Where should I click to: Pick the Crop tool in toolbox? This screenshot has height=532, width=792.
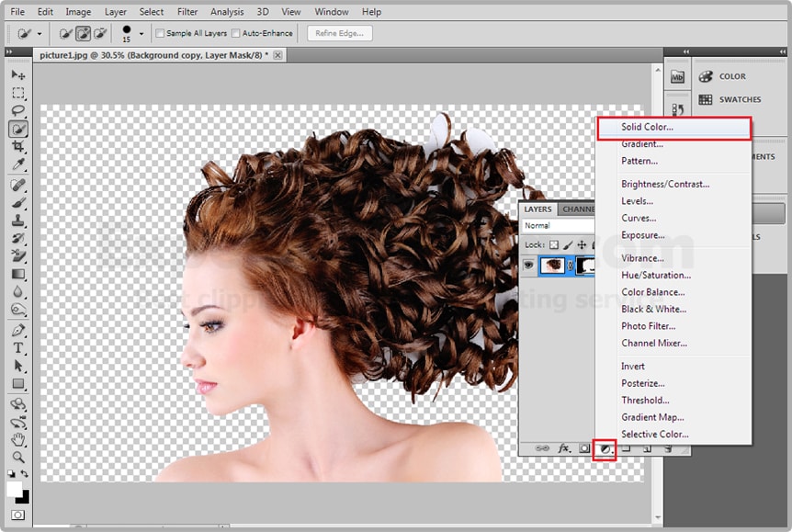tap(18, 147)
